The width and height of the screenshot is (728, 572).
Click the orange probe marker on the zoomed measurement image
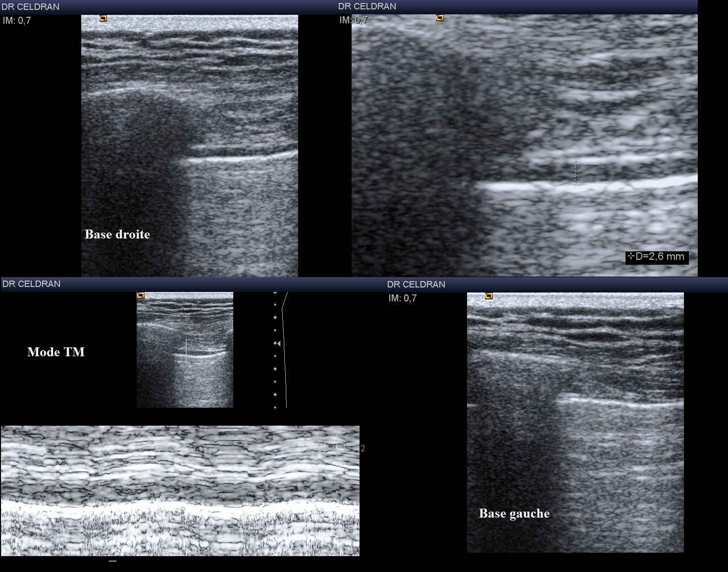(x=440, y=18)
